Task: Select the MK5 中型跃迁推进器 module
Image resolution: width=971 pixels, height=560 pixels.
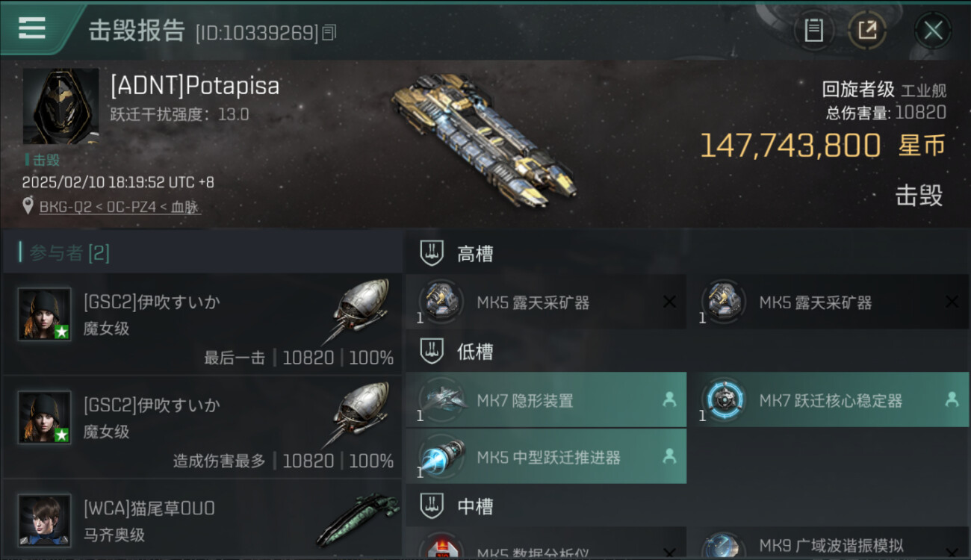Action: pyautogui.click(x=546, y=456)
